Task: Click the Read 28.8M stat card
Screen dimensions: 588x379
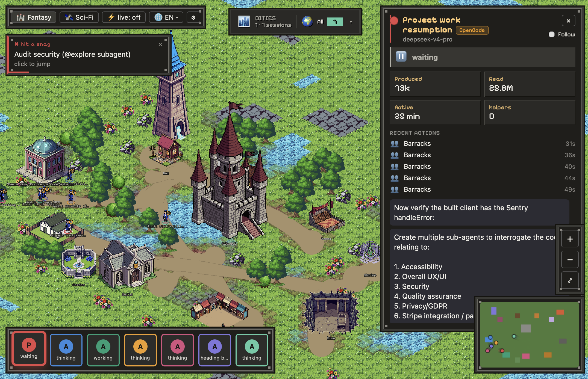Action: coord(530,84)
